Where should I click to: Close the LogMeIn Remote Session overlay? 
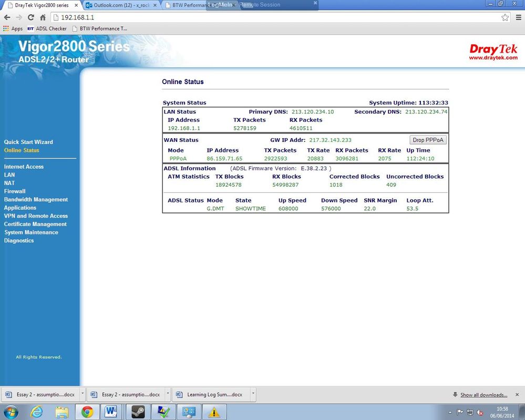pos(315,3)
